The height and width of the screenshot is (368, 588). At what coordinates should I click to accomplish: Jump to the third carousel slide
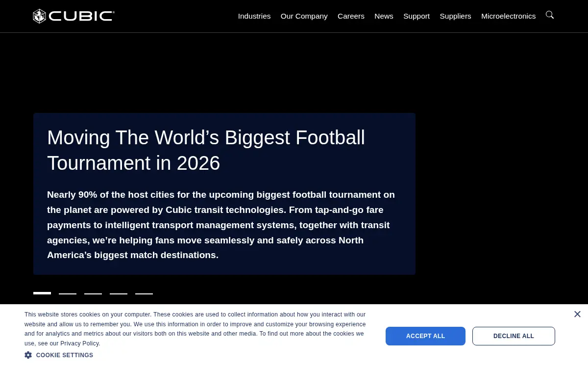click(93, 293)
